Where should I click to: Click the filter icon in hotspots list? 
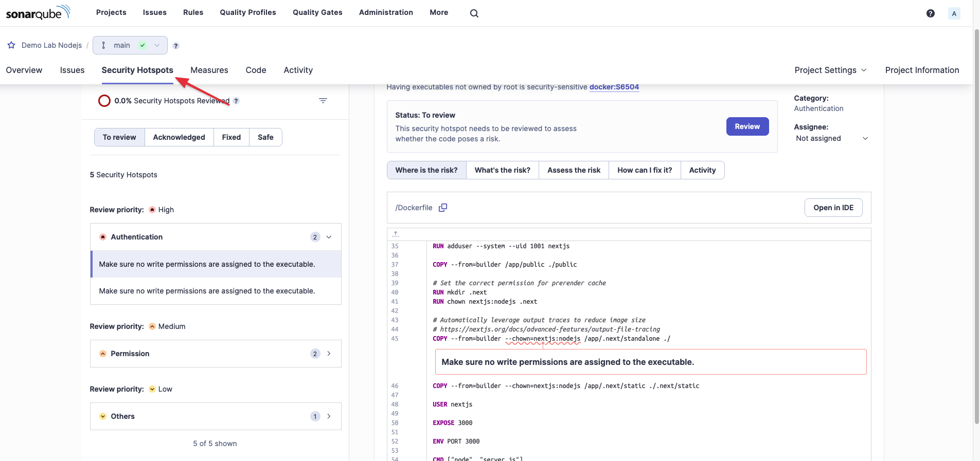323,101
